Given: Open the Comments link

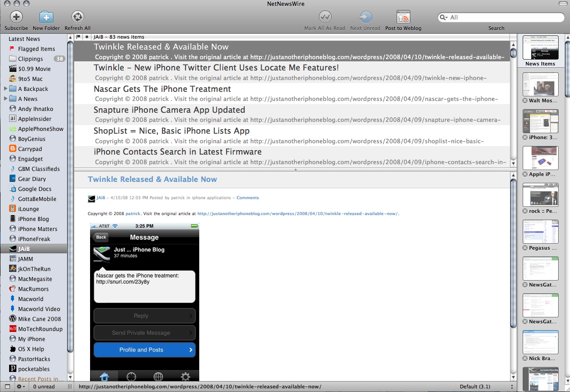Looking at the screenshot, I should click(x=247, y=198).
